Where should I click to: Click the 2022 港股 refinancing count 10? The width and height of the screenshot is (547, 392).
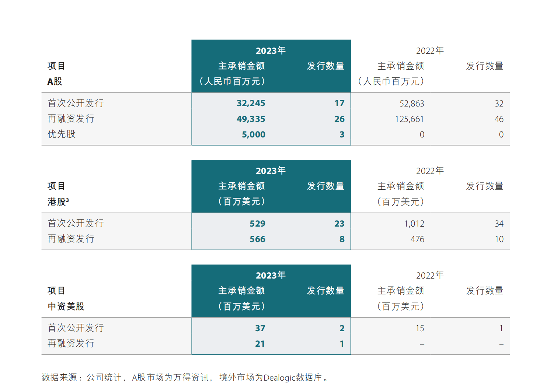(x=499, y=239)
